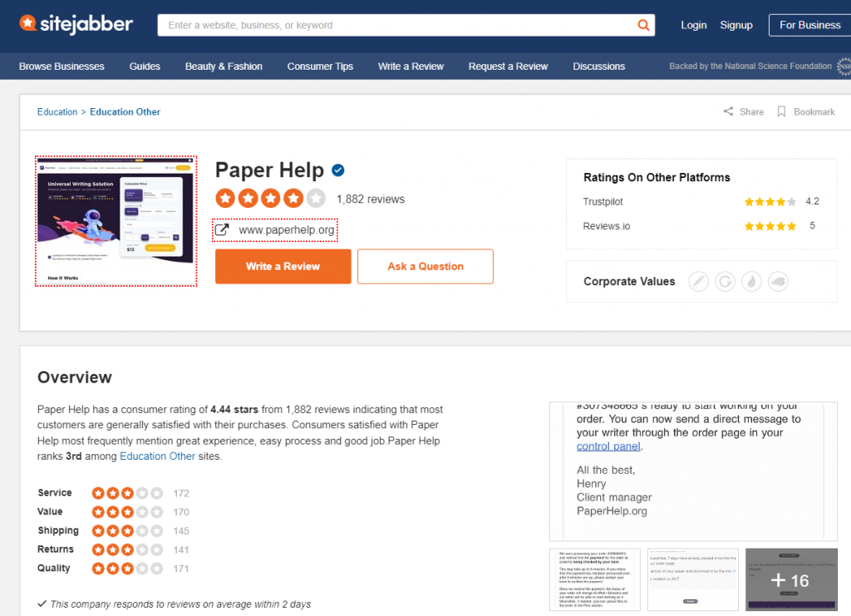Click the Login link
Viewport: 851px width, 616px height.
694,25
